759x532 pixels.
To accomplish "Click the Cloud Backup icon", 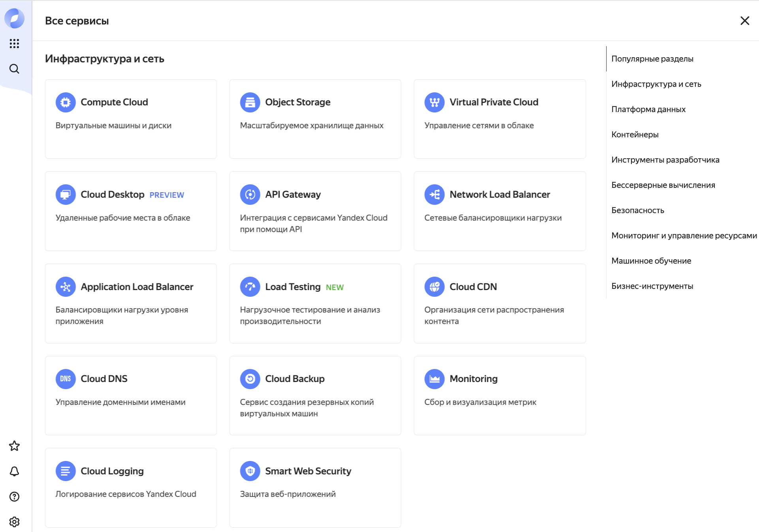I will [x=250, y=379].
